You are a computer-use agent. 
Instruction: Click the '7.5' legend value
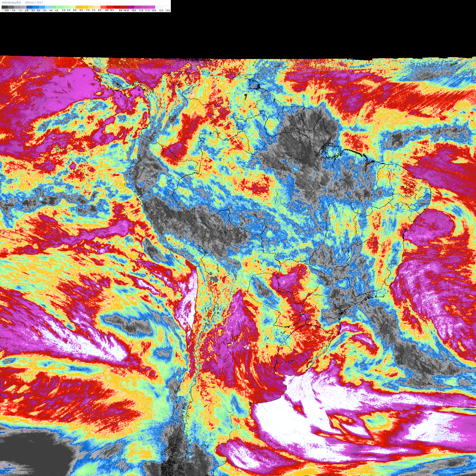click(94, 10)
